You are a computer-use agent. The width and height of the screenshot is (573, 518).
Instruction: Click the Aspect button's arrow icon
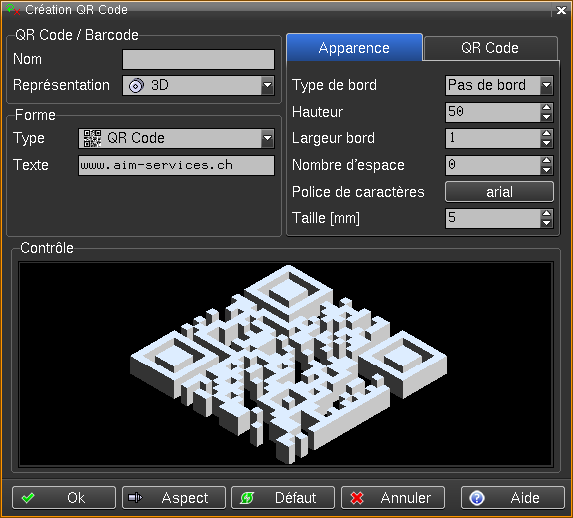[135, 498]
